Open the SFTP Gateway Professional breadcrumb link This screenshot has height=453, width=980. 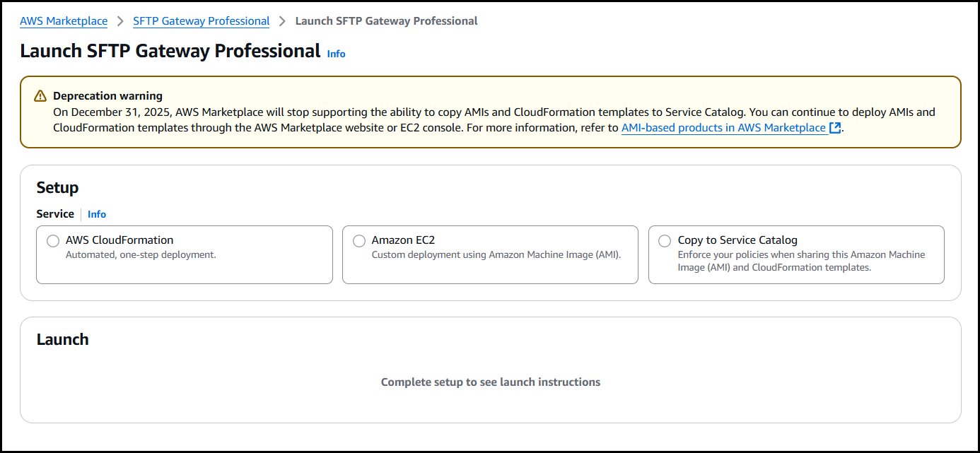click(x=201, y=21)
